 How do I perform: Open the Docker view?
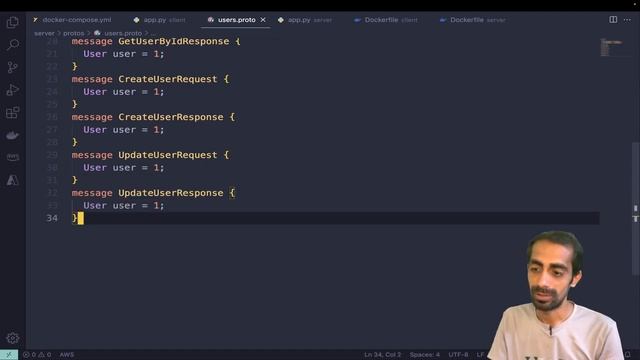[13, 135]
